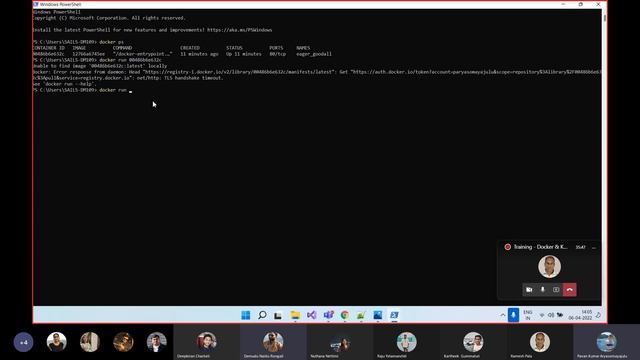Click the blue microphone tray indicator

513,315
